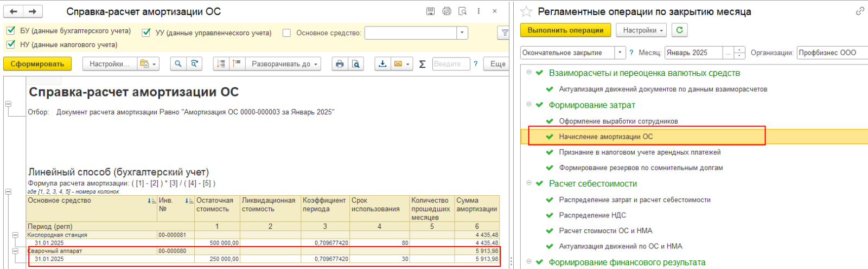Open the Настройки... report settings button

(x=110, y=64)
